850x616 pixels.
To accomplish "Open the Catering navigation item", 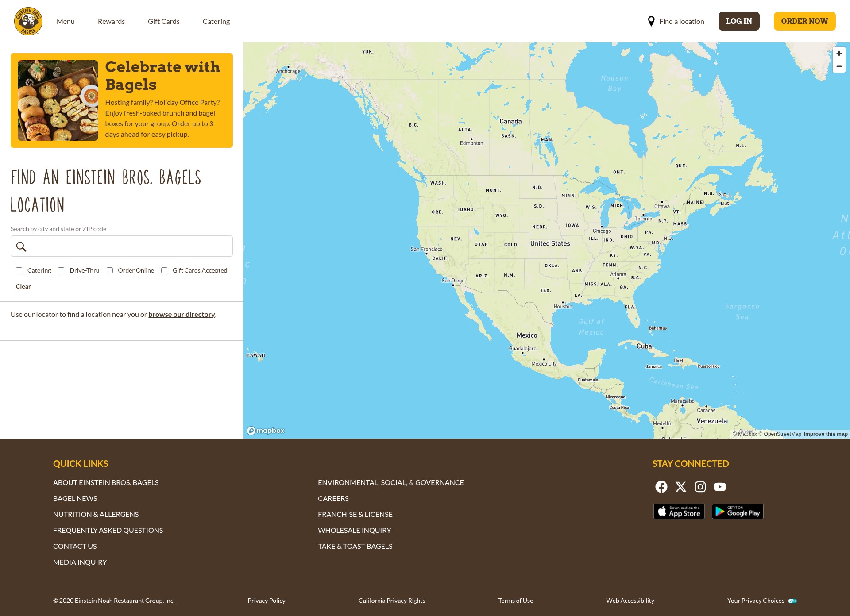I will (216, 21).
